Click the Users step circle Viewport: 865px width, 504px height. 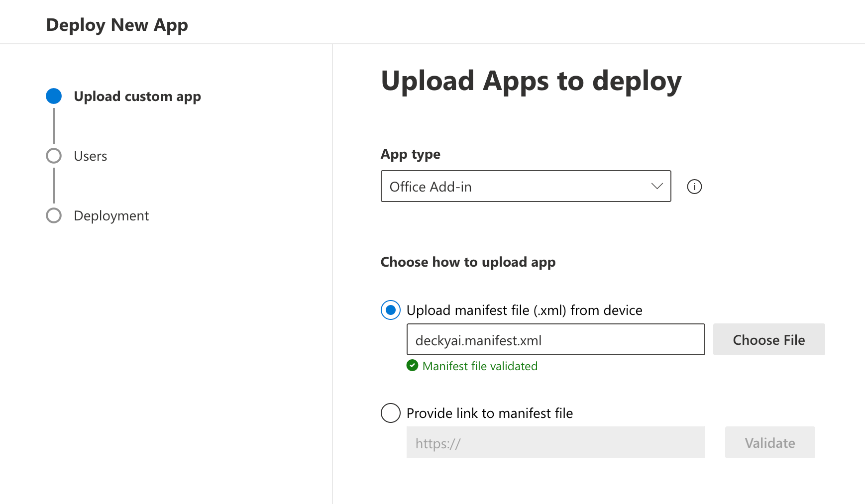tap(54, 156)
